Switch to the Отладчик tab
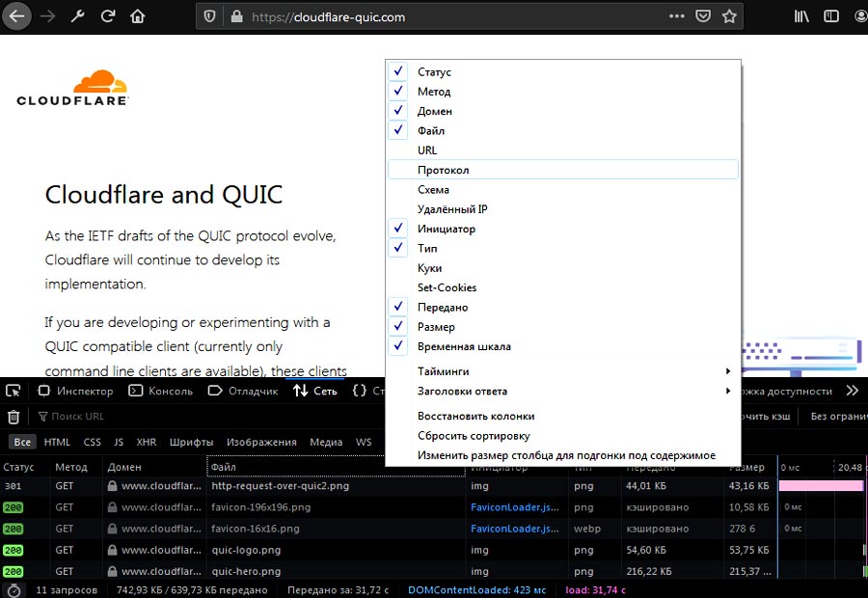Image resolution: width=868 pixels, height=598 pixels. coord(243,391)
